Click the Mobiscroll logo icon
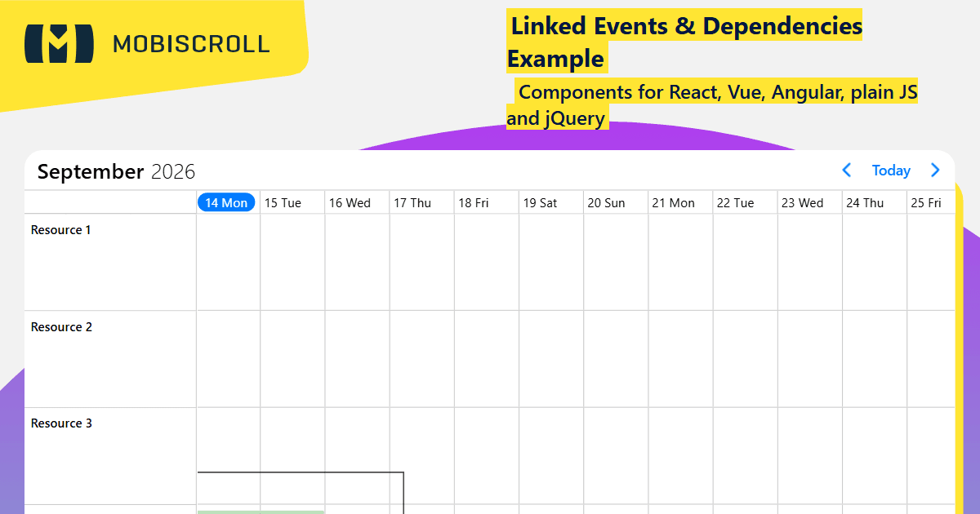The height and width of the screenshot is (514, 980). (x=59, y=43)
